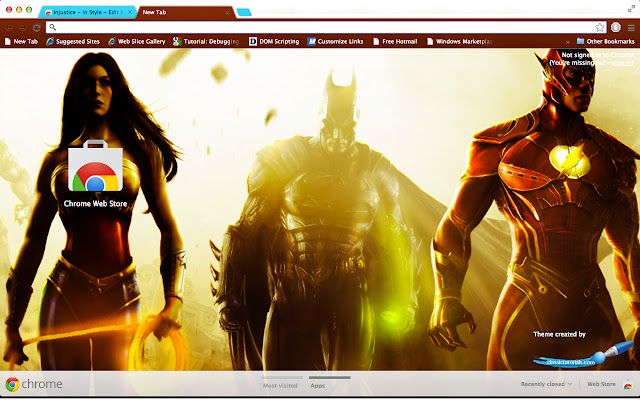640x400 pixels.
Task: Open Suggested Sites bookmark
Action: tap(73, 41)
